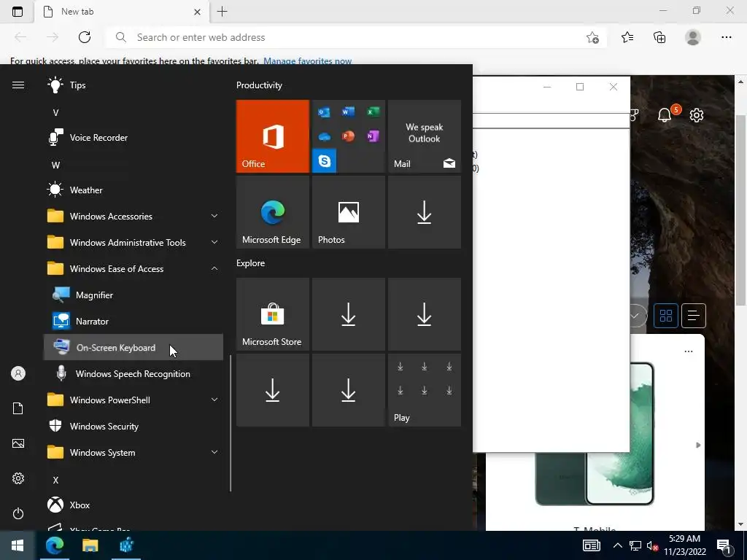This screenshot has height=560, width=747.
Task: Open the Play tile group
Action: (425, 390)
